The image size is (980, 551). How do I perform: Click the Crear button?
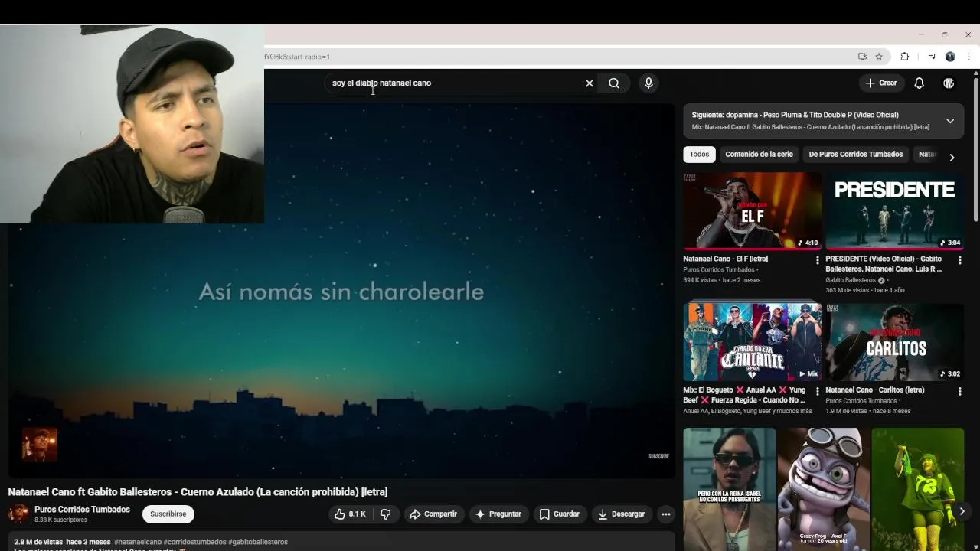tap(880, 83)
